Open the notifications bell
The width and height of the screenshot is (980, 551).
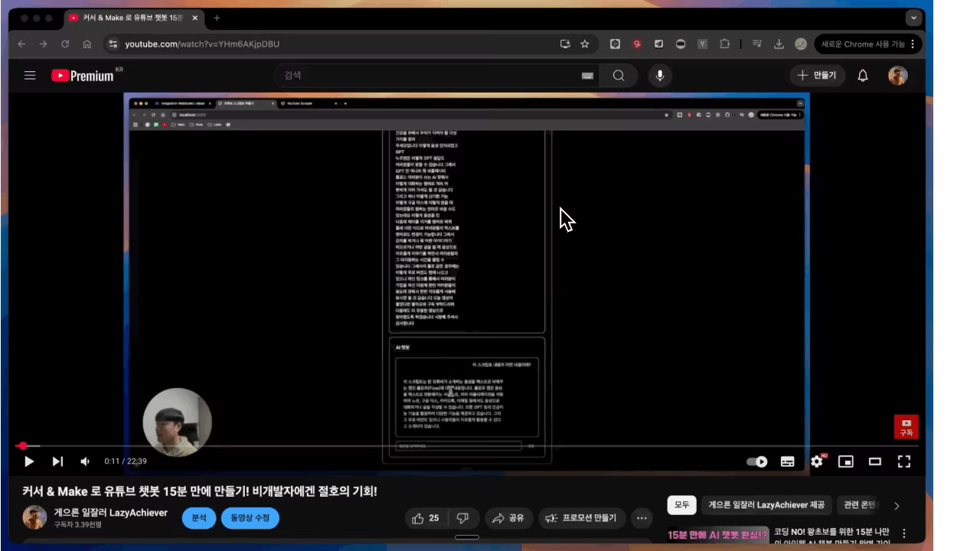coord(863,75)
